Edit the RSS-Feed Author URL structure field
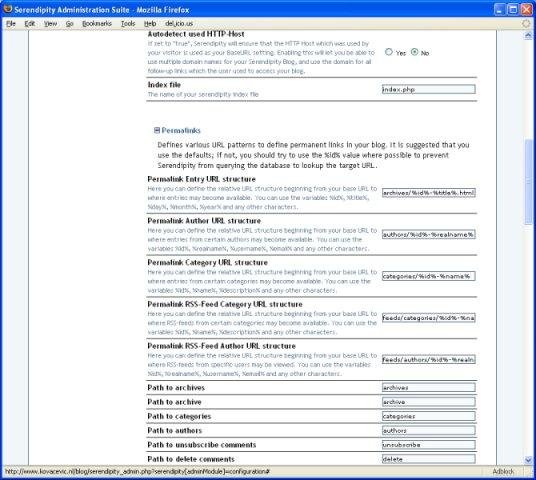Viewport: 536px width, 480px height. (429, 360)
